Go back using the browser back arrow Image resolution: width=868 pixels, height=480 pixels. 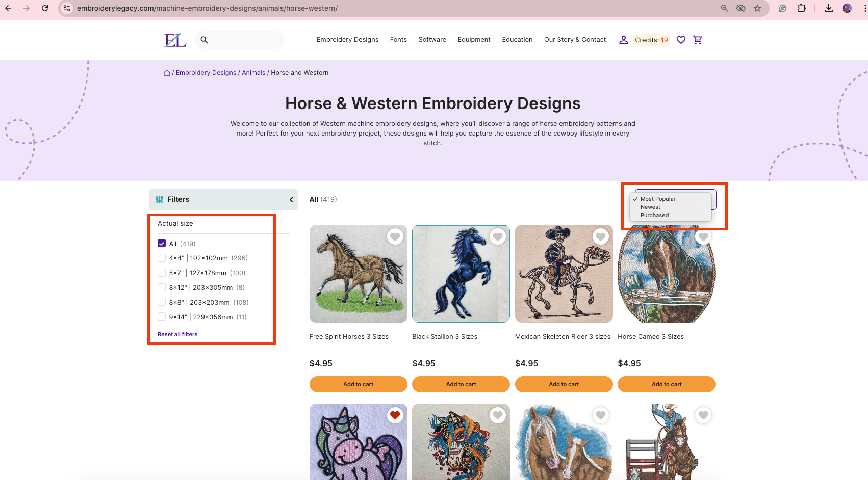click(9, 8)
